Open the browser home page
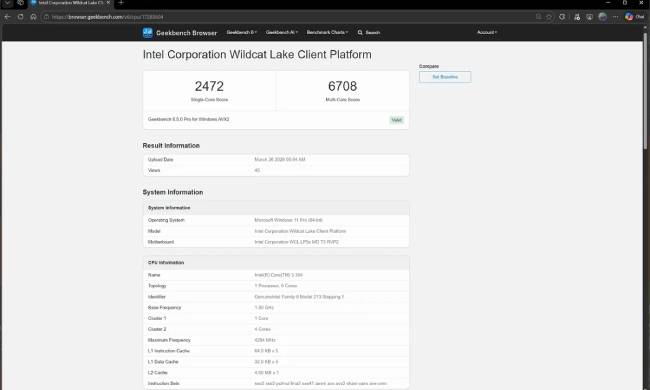The image size is (650, 390). [x=34, y=17]
